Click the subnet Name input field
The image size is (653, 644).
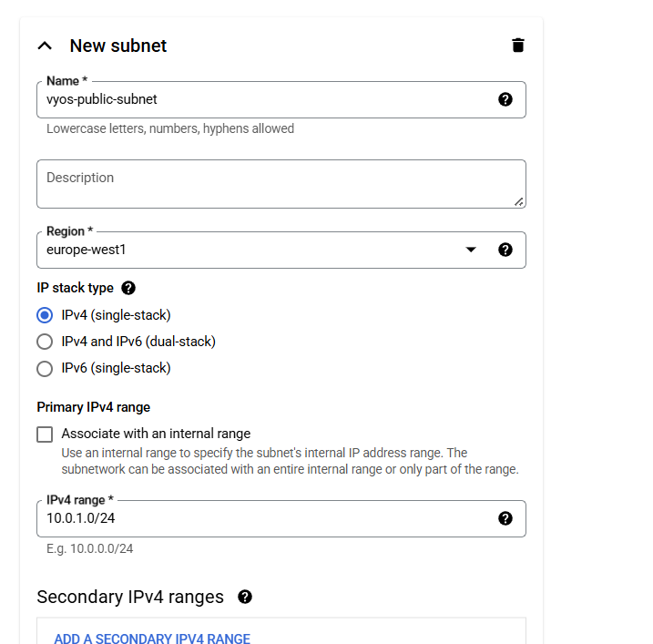(264, 99)
